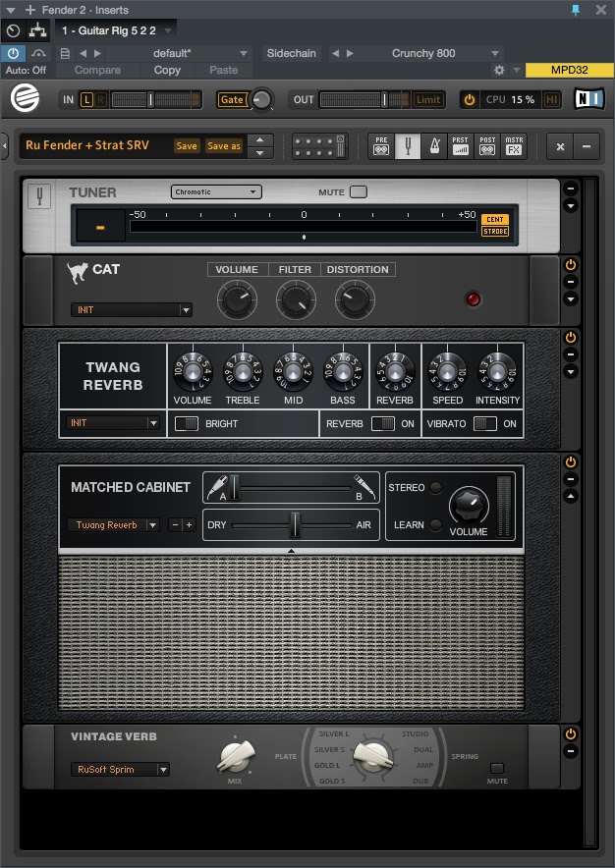Click the Matched Cabinet plus button
The height and width of the screenshot is (868, 615).
(x=189, y=524)
